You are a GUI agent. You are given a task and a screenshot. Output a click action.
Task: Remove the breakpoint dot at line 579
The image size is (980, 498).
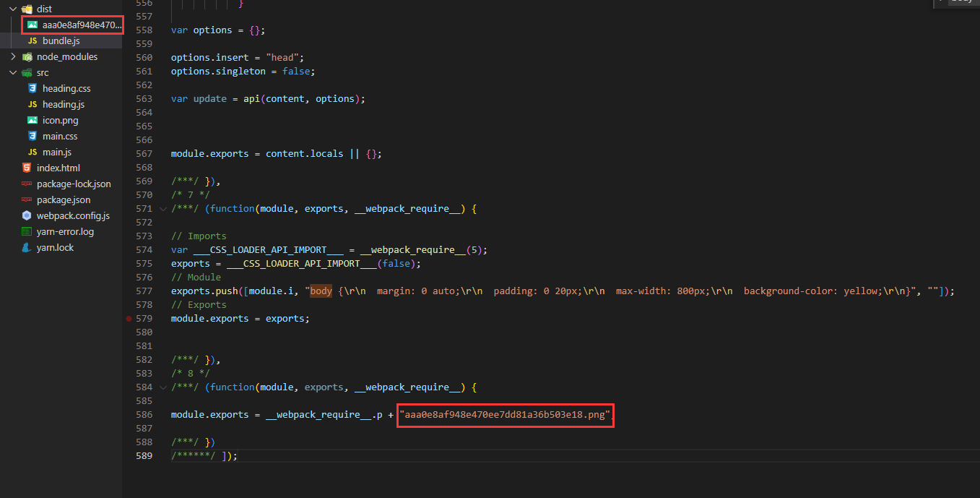point(129,319)
